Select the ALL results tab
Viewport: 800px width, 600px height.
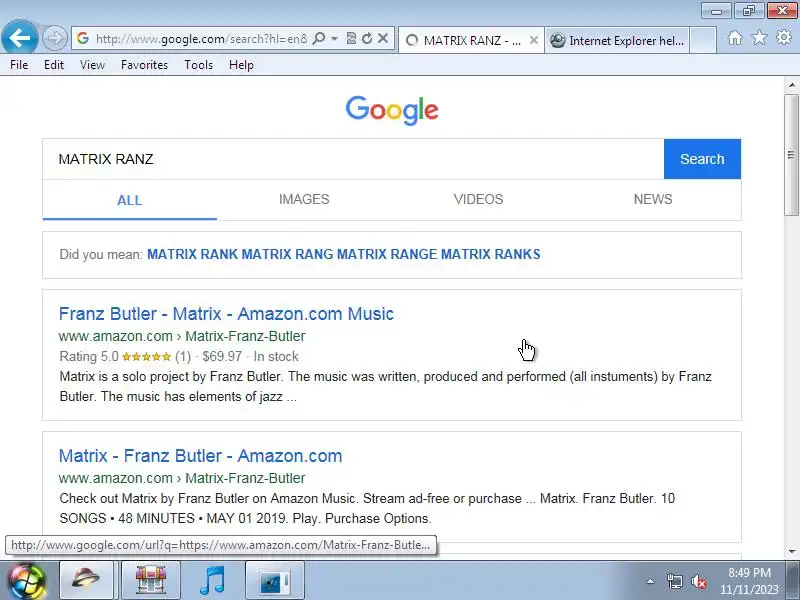point(130,200)
